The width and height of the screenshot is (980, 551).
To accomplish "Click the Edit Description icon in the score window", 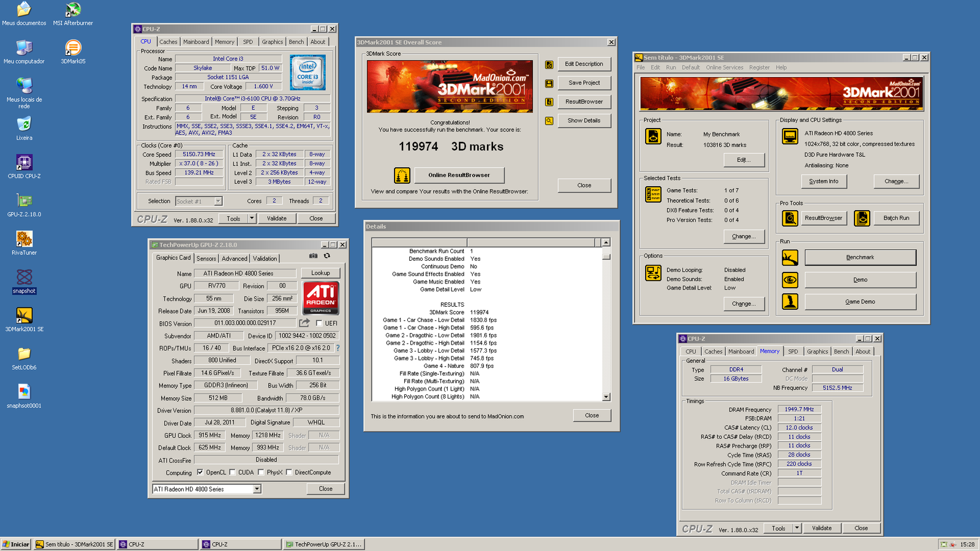I will 548,64.
